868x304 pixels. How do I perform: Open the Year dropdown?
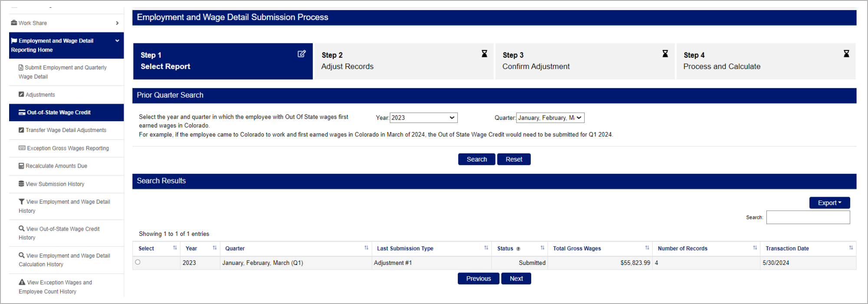tap(424, 118)
